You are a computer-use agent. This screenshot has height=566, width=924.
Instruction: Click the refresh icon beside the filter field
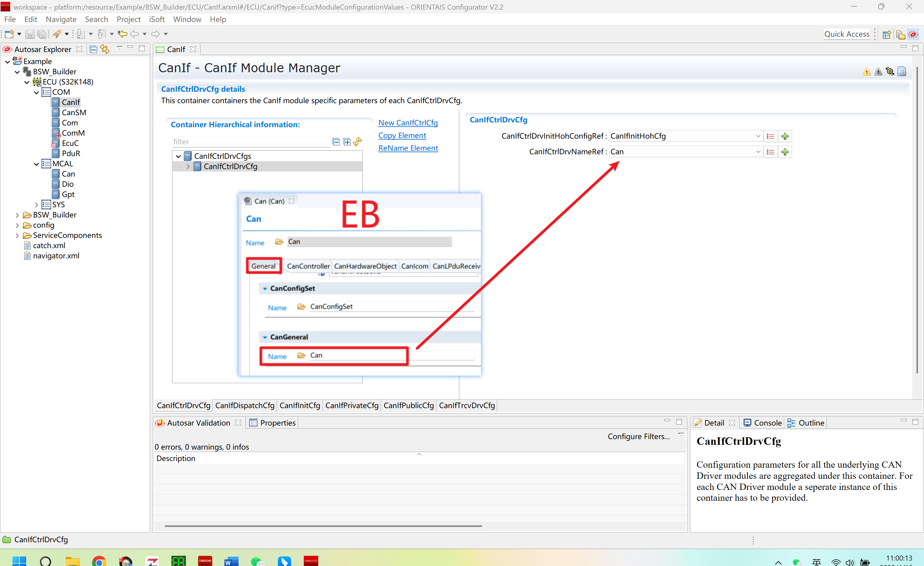point(357,142)
